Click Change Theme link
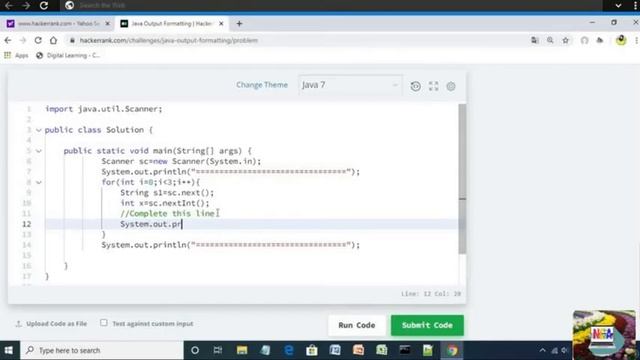Image resolution: width=640 pixels, height=360 pixels. pyautogui.click(x=262, y=85)
